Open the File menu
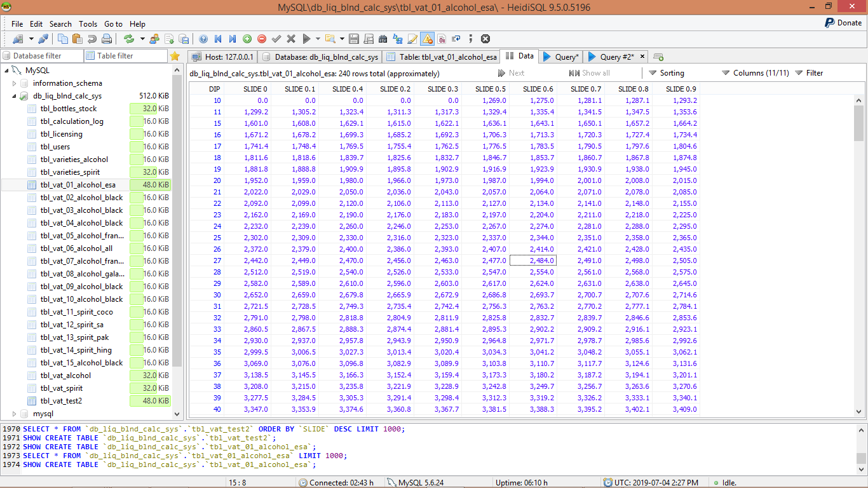Screen dimensions: 868x488 click(x=17, y=24)
